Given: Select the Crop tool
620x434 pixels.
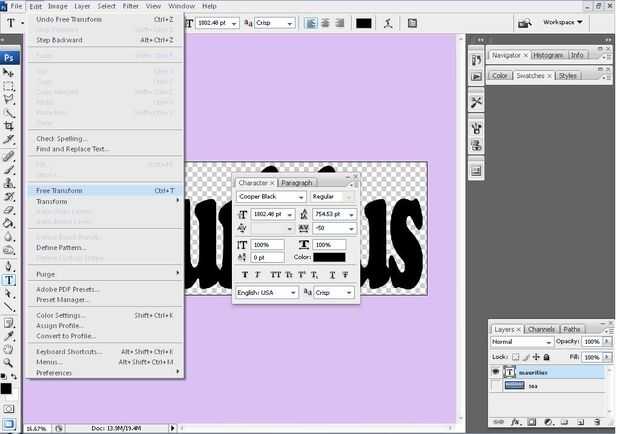Looking at the screenshot, I should (x=8, y=126).
